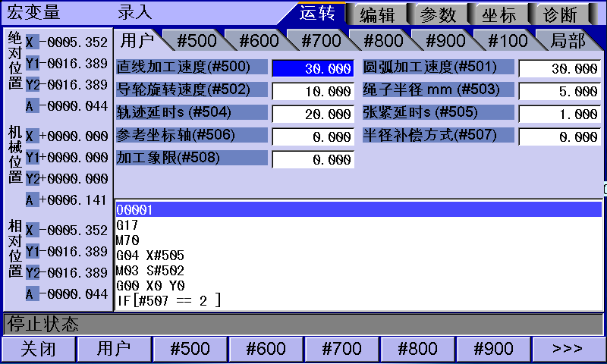Click the machine position A value +0006.141
Screen dimensions: 607x364
coord(74,199)
